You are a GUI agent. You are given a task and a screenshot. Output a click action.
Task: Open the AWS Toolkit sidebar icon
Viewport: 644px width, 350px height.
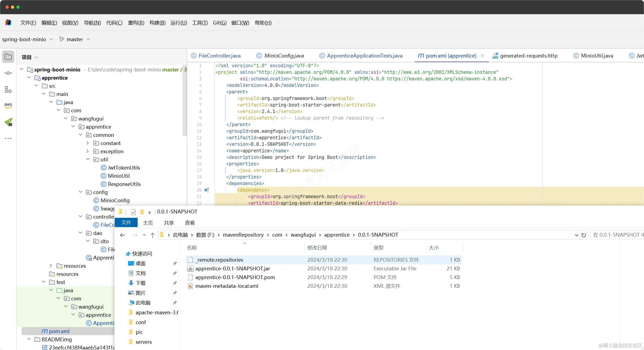point(8,105)
